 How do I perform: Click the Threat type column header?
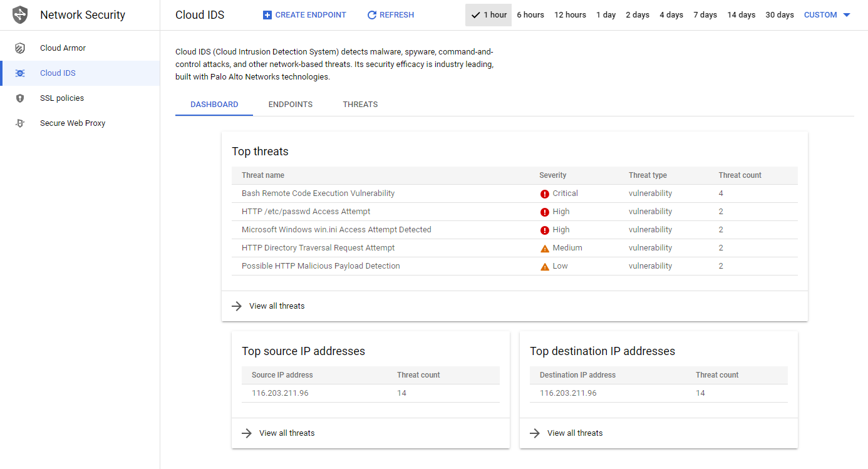[648, 175]
